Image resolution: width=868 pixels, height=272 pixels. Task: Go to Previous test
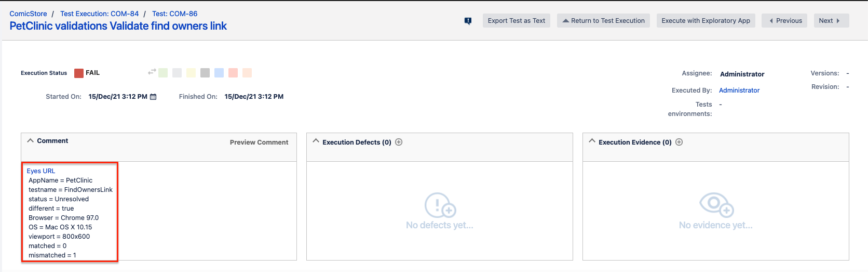(x=784, y=21)
